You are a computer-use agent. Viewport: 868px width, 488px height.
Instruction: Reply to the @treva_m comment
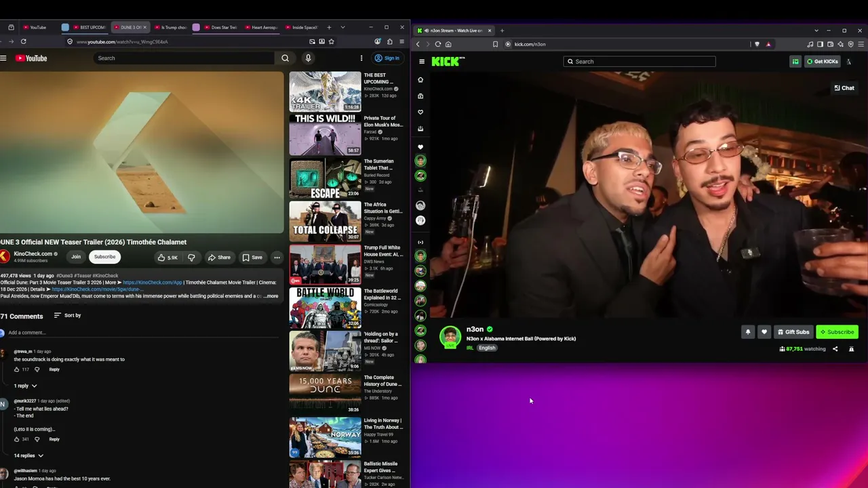[54, 369]
